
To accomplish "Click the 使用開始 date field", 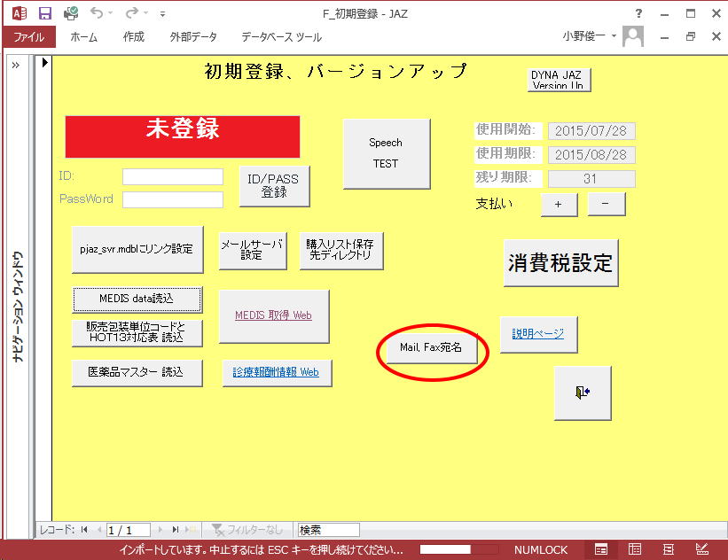I will [x=591, y=131].
